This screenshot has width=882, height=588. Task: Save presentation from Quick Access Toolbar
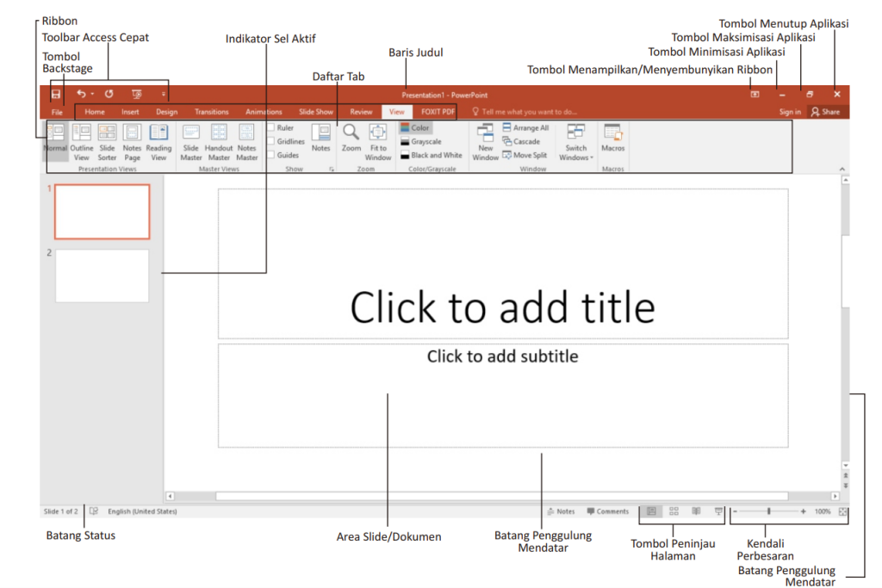point(56,94)
